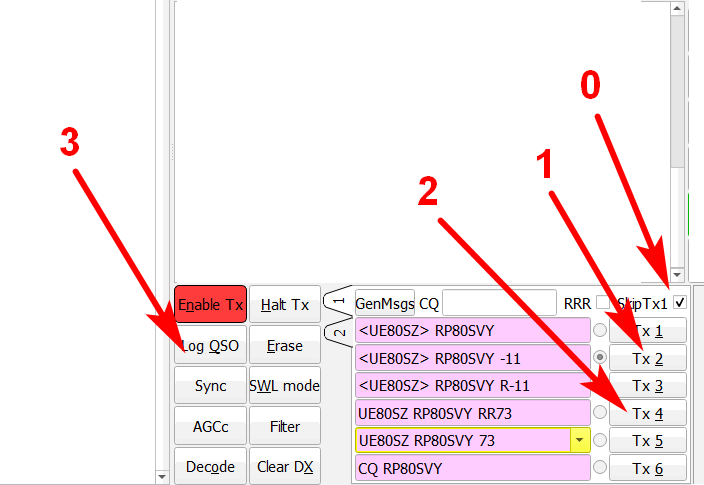Click the red Enable Tx button
The height and width of the screenshot is (485, 704).
[210, 305]
